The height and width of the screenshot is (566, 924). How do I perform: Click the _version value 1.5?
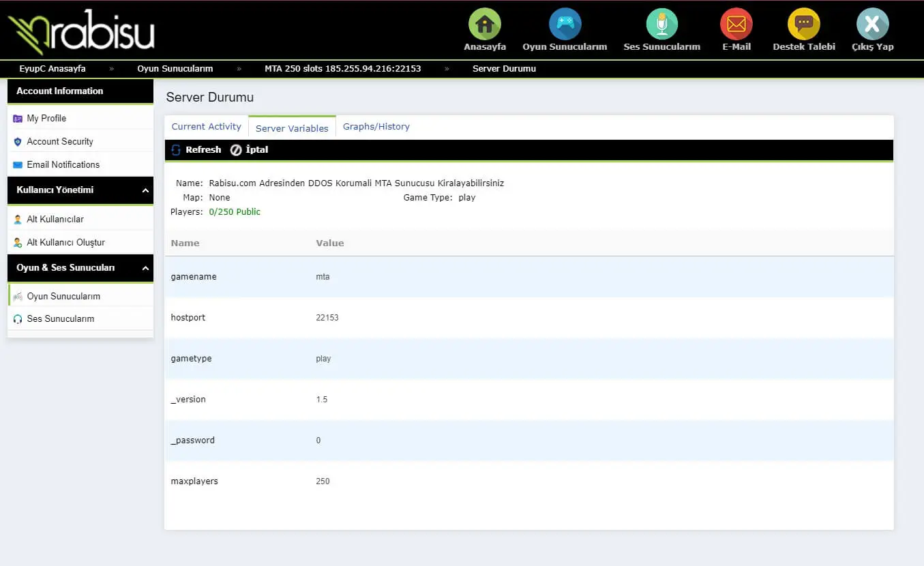pyautogui.click(x=322, y=400)
